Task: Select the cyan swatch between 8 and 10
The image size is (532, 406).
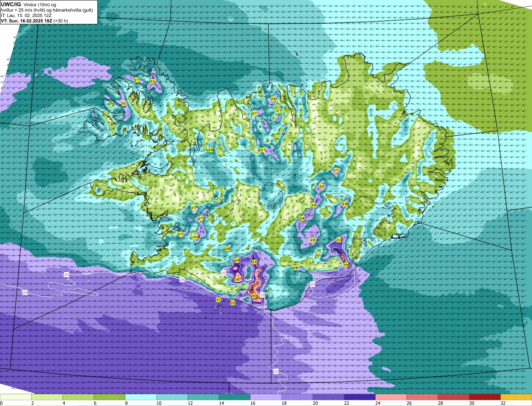Action: click(141, 397)
